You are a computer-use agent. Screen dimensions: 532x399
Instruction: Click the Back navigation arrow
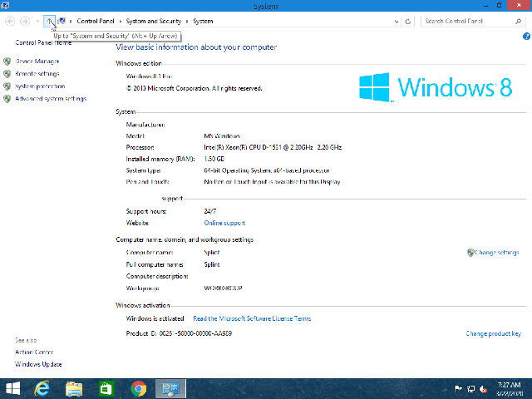pyautogui.click(x=10, y=22)
